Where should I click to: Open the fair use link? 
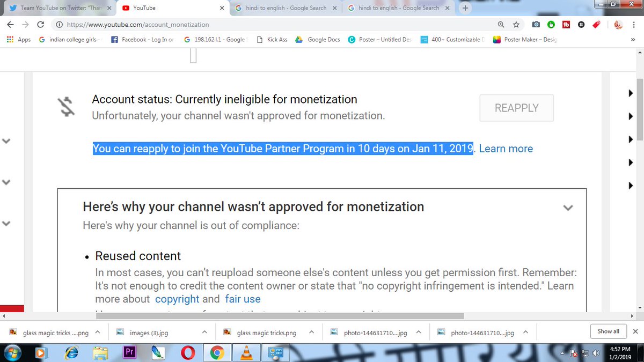click(243, 299)
